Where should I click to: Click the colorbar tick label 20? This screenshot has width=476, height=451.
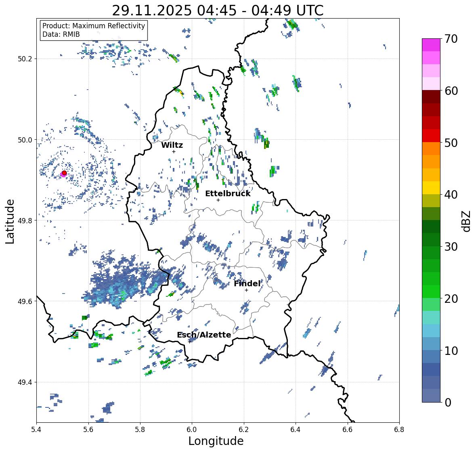coord(451,299)
